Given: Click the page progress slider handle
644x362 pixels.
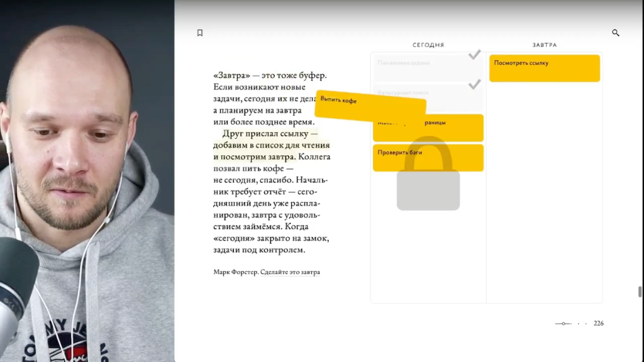Looking at the screenshot, I should click(564, 324).
